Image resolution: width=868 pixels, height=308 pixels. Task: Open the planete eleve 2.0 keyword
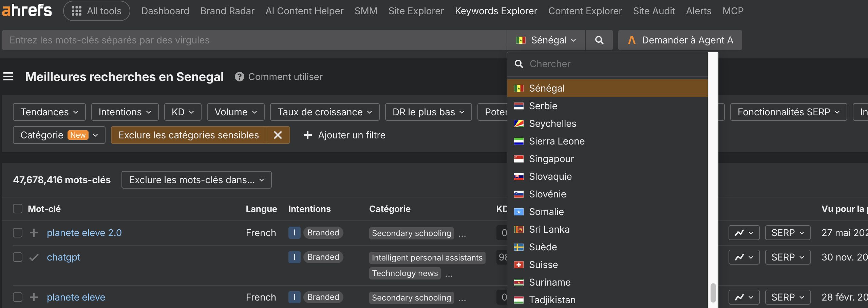coord(84,233)
